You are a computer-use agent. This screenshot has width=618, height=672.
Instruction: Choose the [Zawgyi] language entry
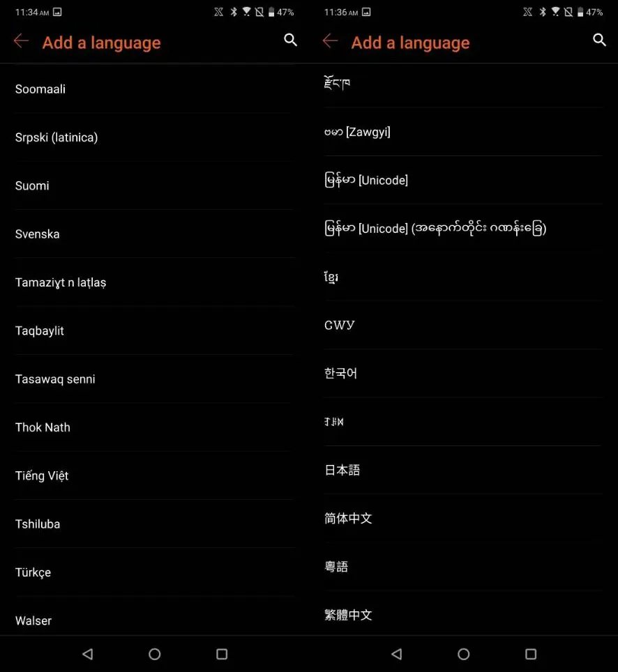(463, 132)
